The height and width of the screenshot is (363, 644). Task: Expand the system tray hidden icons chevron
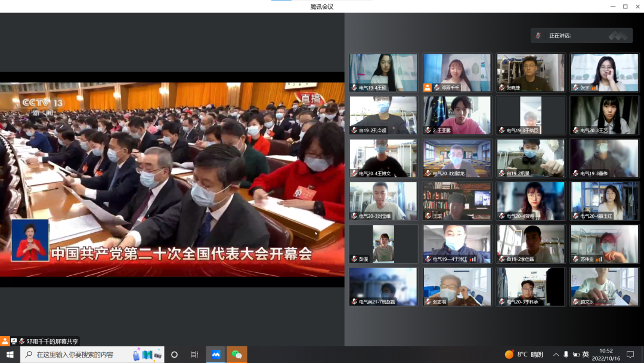point(556,355)
